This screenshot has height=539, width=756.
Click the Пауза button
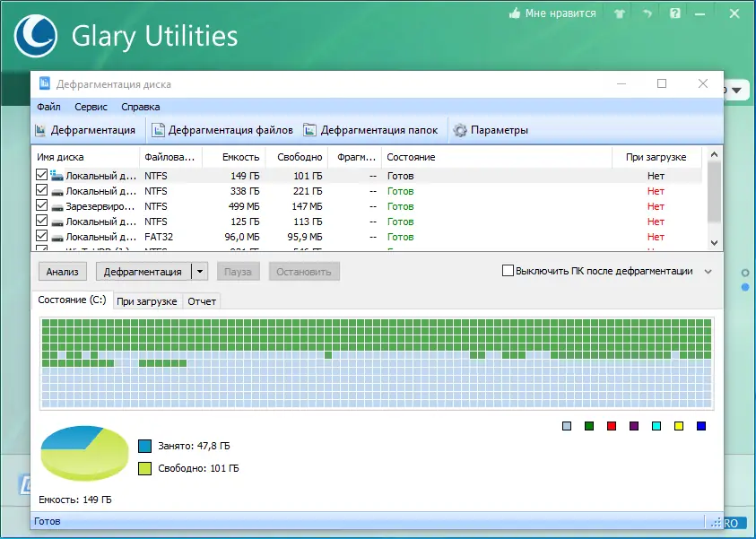[x=239, y=272]
